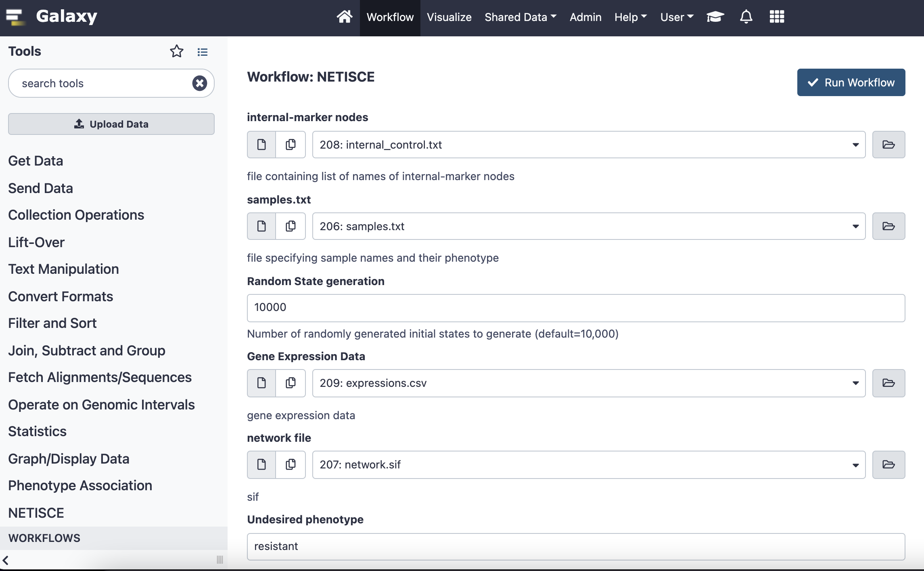This screenshot has height=571, width=924.
Task: Expand the User menu
Action: point(677,17)
